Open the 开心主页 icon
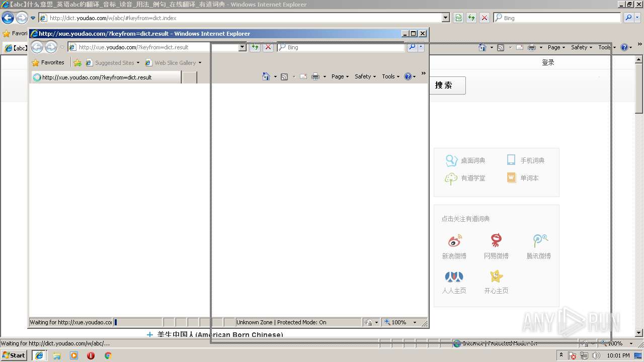This screenshot has height=362, width=644. click(496, 276)
